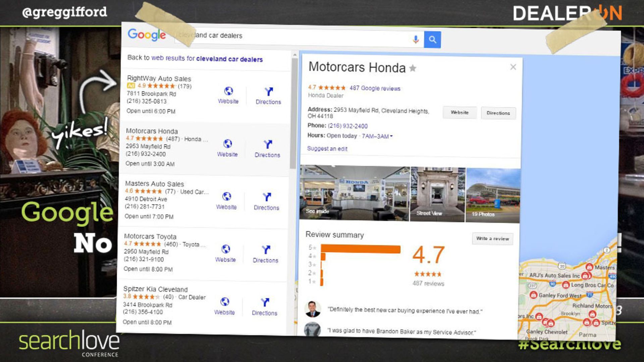The image size is (644, 362).
Task: Click the Brandon Baker Service Advisor review
Action: click(x=401, y=331)
